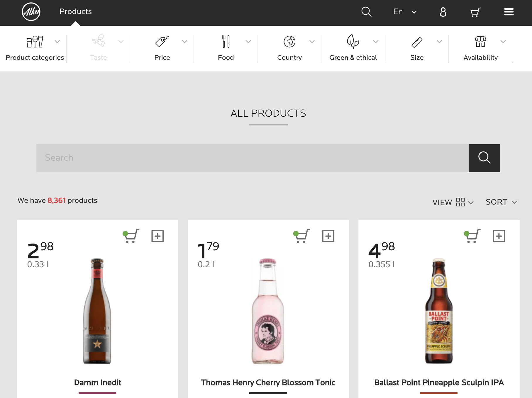Viewport: 532px width, 398px height.
Task: Click plus icon on Ballast Point card
Action: 499,236
